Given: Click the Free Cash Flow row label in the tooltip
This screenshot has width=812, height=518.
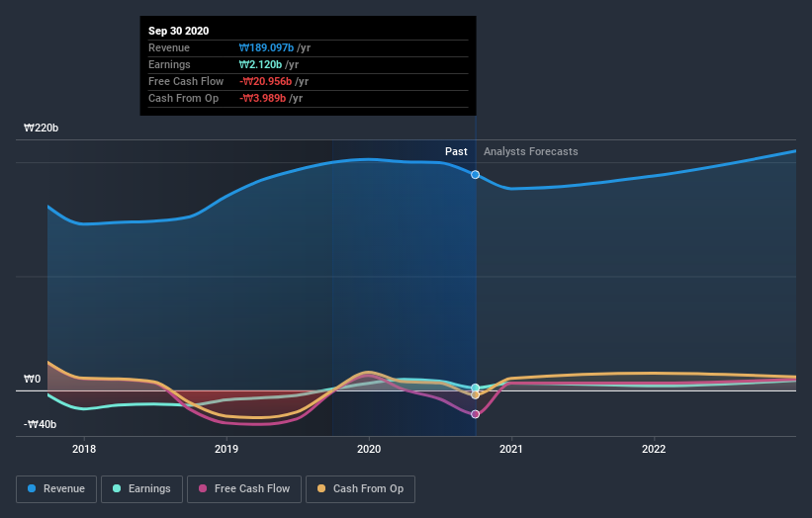Looking at the screenshot, I should pyautogui.click(x=186, y=81).
